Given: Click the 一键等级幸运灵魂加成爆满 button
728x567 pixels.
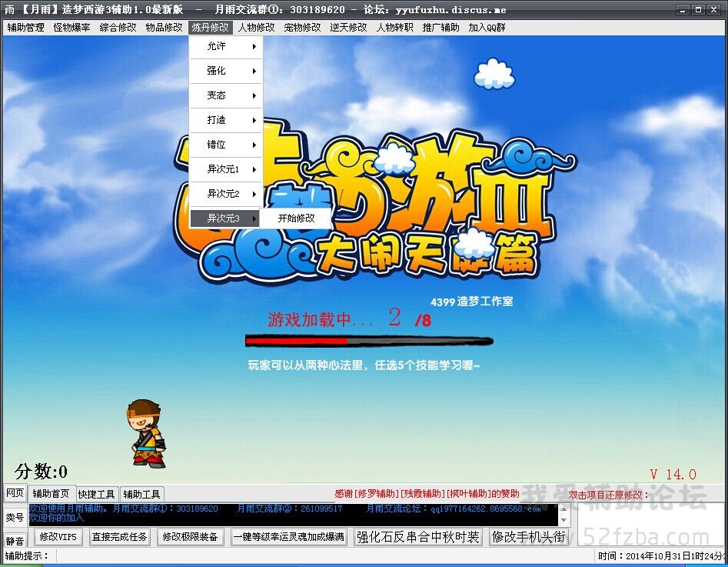Looking at the screenshot, I should coord(289,537).
